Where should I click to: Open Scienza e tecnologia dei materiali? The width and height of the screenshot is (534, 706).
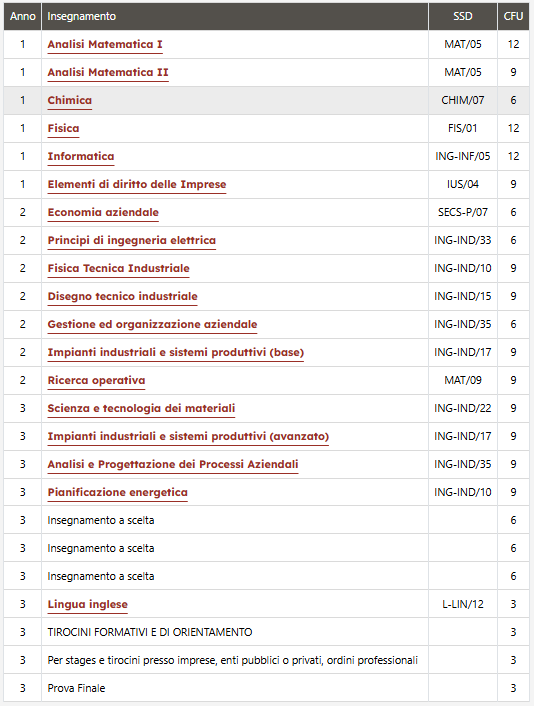141,408
